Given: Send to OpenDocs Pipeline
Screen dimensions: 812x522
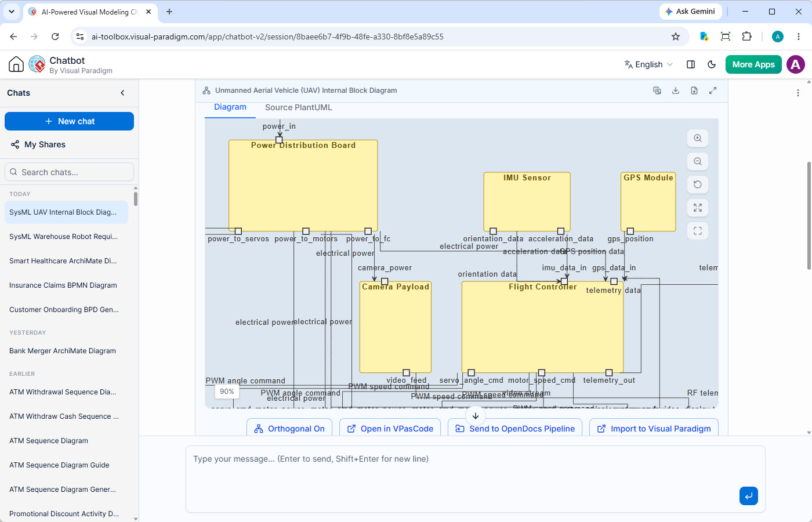Looking at the screenshot, I should [x=515, y=429].
